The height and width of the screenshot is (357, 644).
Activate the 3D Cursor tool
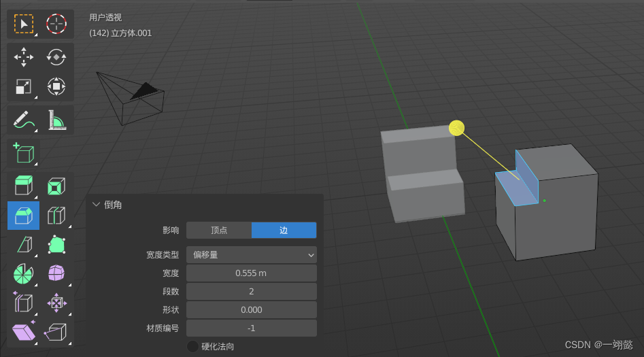pyautogui.click(x=56, y=24)
